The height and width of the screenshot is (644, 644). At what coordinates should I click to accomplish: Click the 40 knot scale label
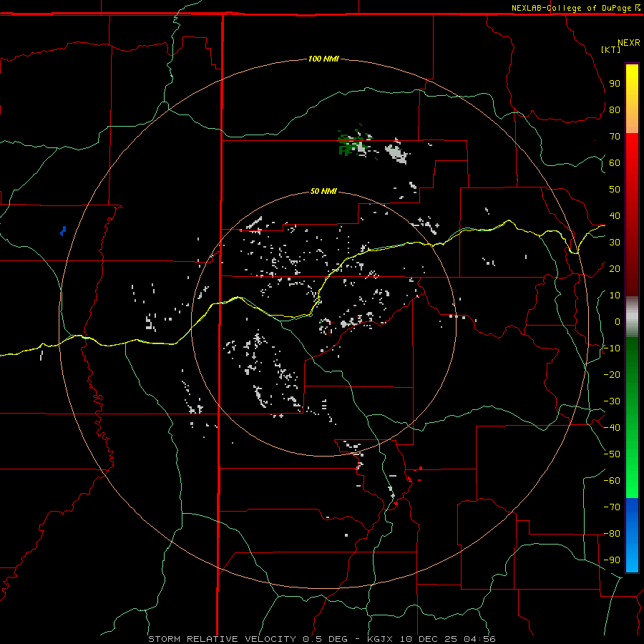(615, 215)
